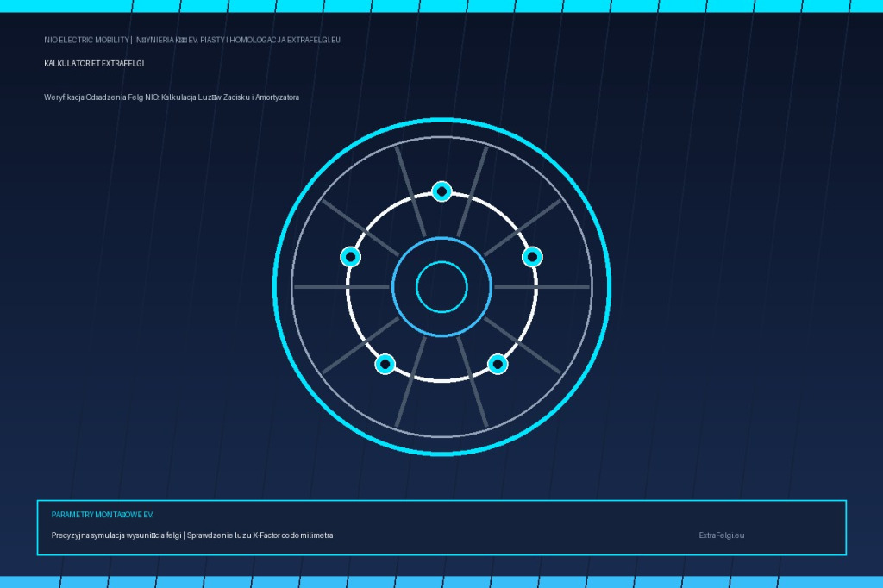Select the topmost bolt hole on the wheel

coord(442,191)
